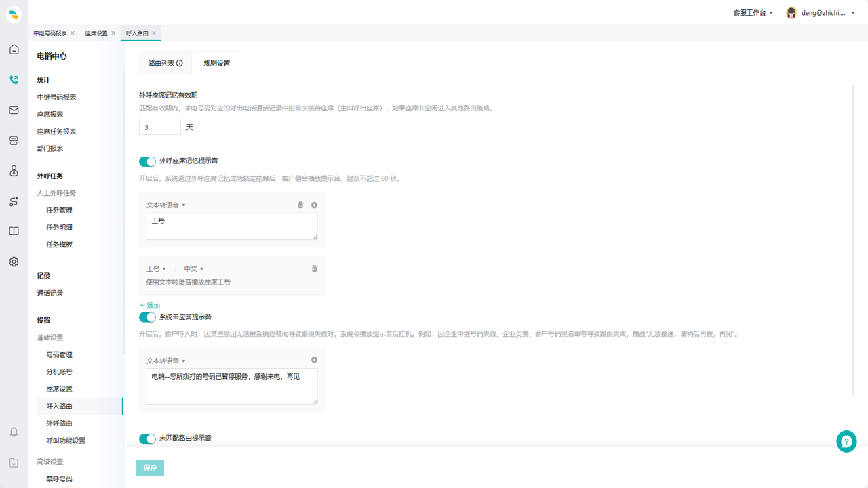Switch to the 座席设置 page tab
The image size is (868, 488).
point(96,33)
